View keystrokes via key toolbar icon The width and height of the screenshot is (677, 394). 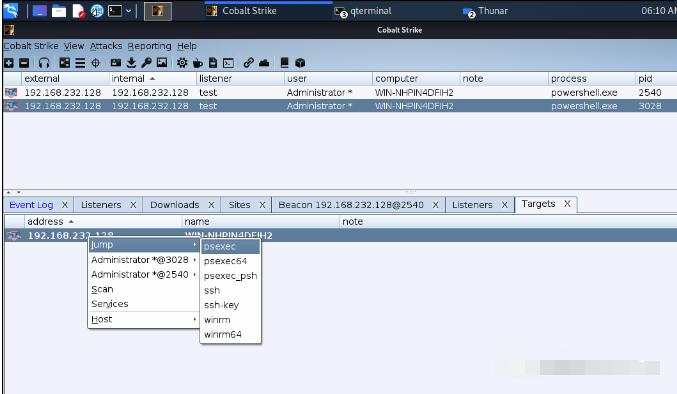pos(146,63)
